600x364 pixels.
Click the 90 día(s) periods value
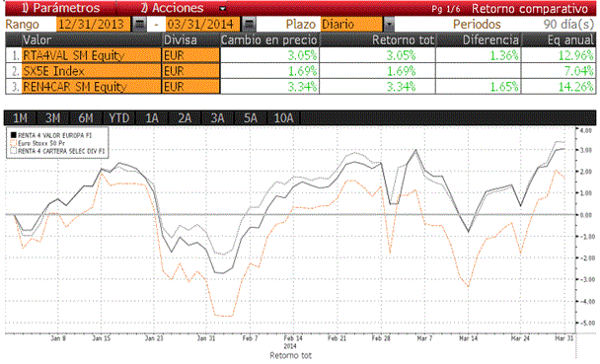[x=568, y=25]
